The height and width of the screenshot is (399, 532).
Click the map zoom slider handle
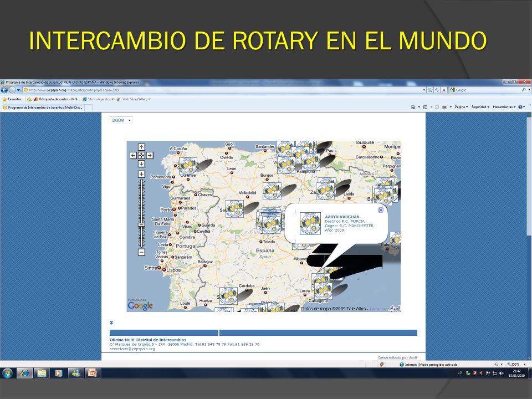[x=141, y=224]
